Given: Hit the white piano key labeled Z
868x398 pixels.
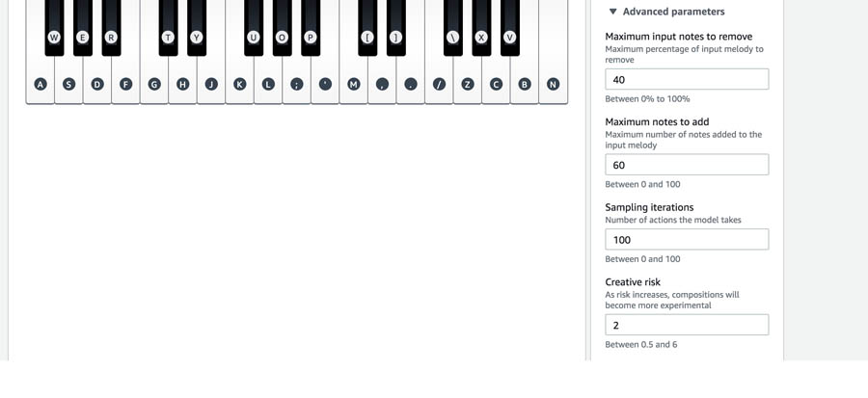Looking at the screenshot, I should (468, 84).
